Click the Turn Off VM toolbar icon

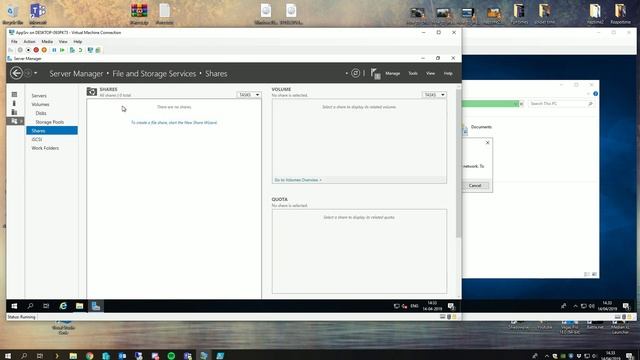pos(28,50)
